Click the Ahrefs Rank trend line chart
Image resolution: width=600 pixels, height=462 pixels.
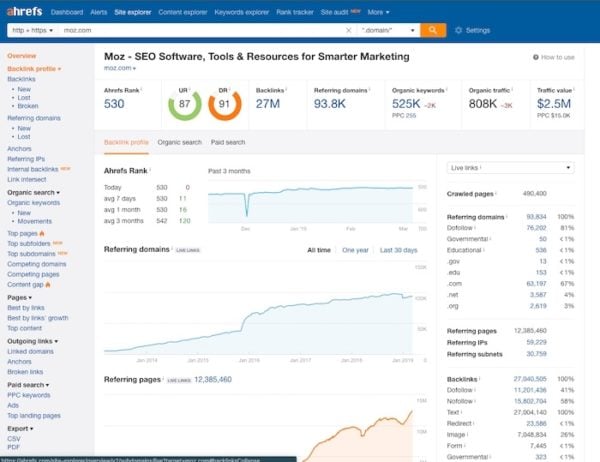(310, 202)
